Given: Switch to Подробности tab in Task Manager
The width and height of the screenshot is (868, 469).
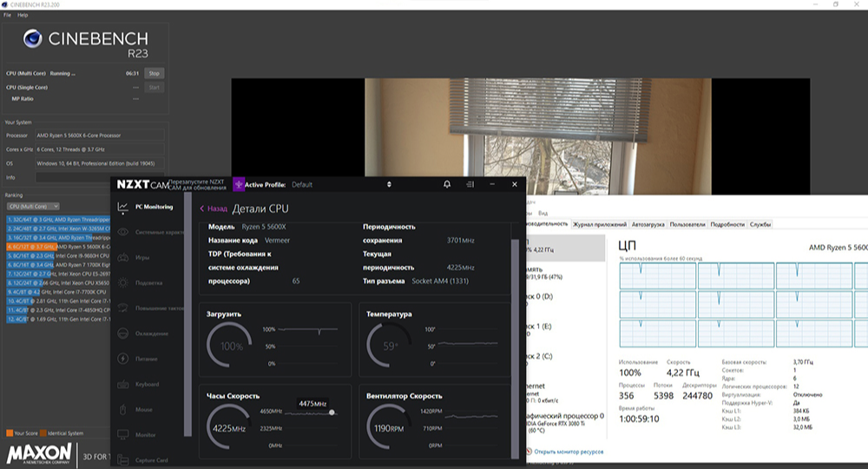Looking at the screenshot, I should coord(727,224).
